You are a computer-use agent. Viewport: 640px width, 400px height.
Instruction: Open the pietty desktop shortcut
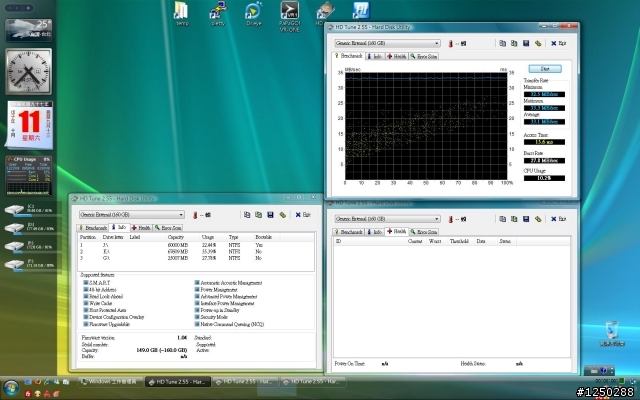[x=218, y=13]
